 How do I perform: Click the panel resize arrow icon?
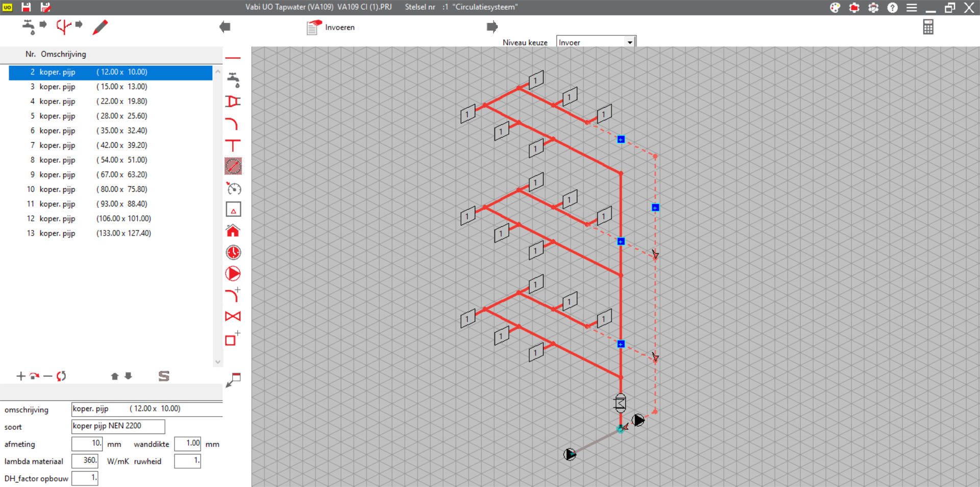pyautogui.click(x=233, y=380)
